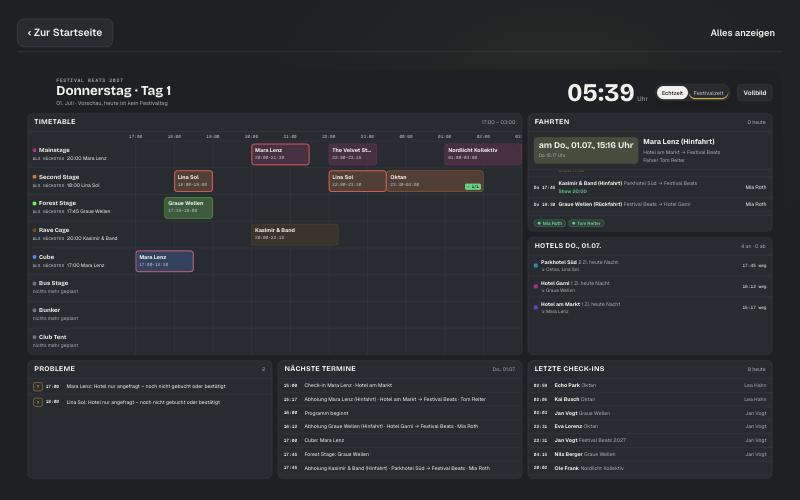800x500 pixels.
Task: Toggle the Tom Reiter driver filter chip
Action: (586, 223)
